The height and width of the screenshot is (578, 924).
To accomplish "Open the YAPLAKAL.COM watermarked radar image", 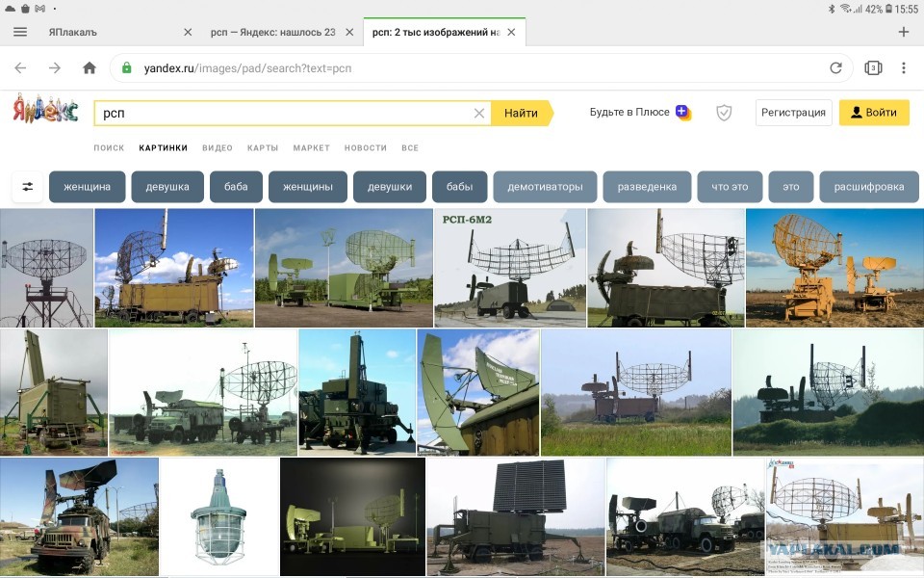I will pyautogui.click(x=844, y=516).
